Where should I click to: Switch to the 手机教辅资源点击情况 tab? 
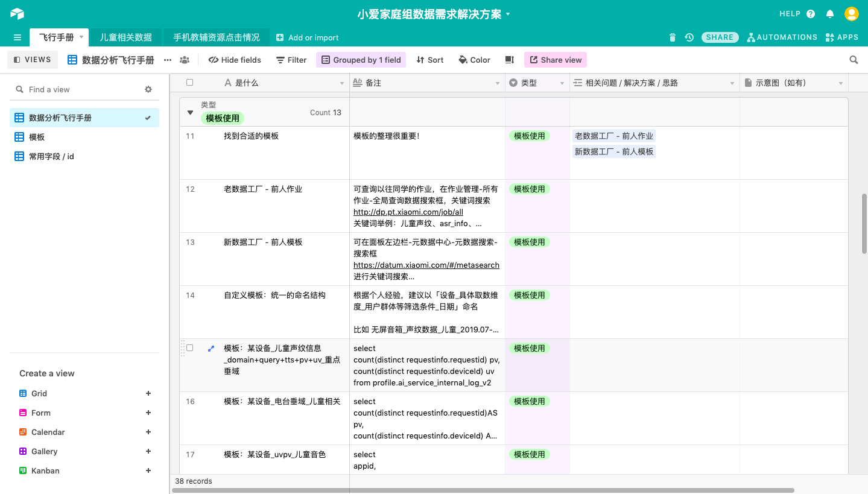217,37
